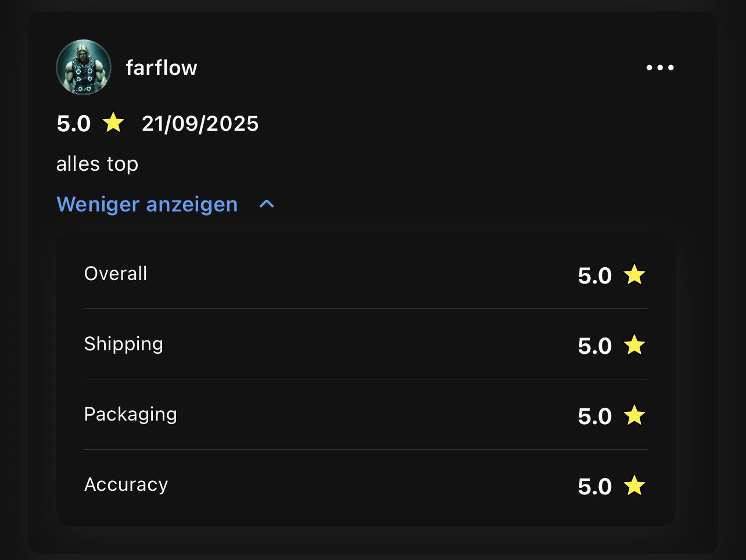Click the review date 21/09/2025

click(200, 124)
